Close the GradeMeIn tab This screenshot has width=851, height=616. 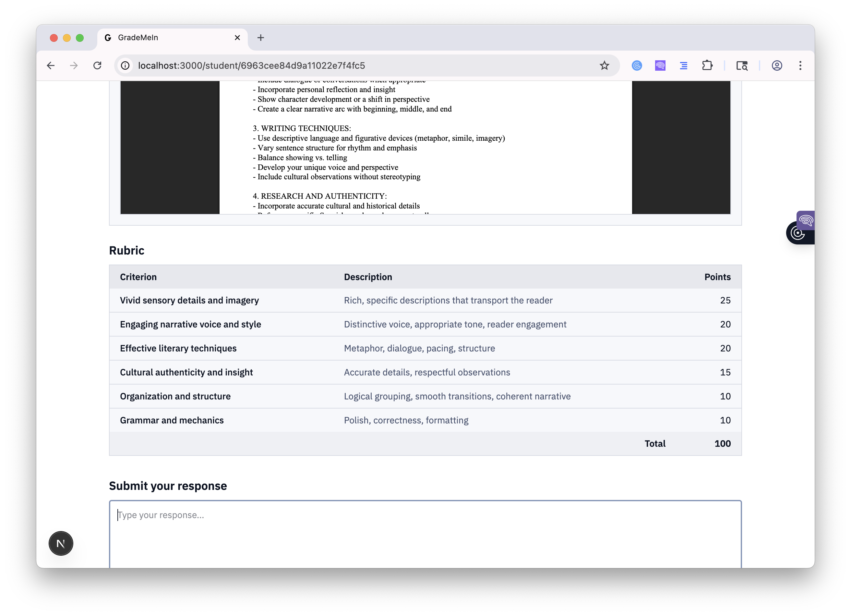237,38
